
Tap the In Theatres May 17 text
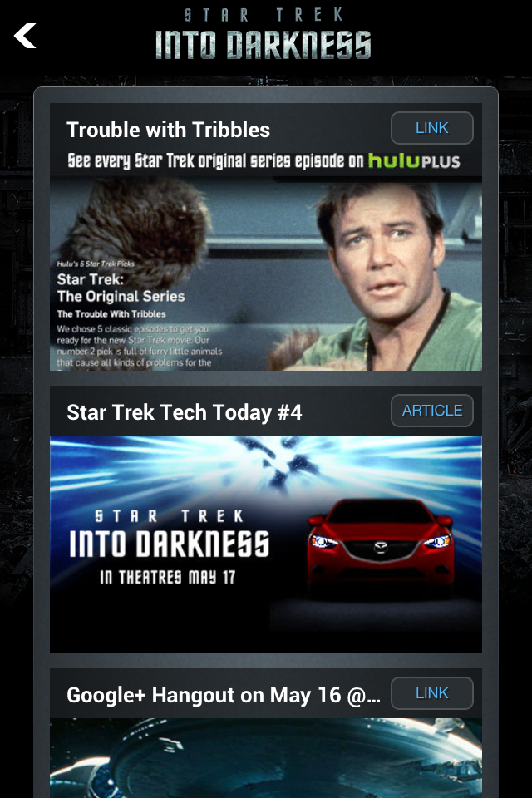pyautogui.click(x=167, y=577)
